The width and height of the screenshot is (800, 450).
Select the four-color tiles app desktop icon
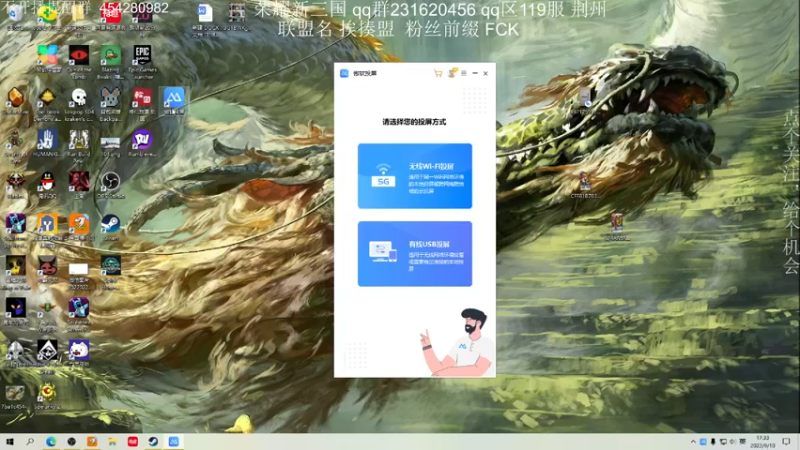tap(47, 59)
